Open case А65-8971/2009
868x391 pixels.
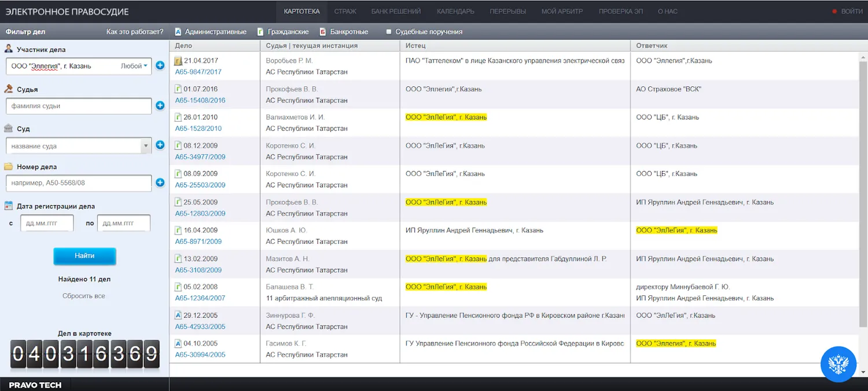198,242
